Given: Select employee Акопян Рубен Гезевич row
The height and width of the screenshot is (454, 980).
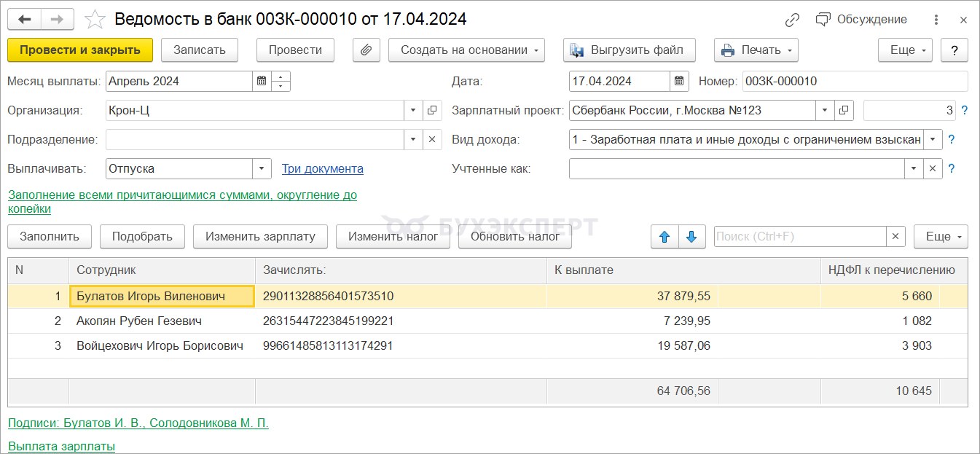Looking at the screenshot, I should [139, 321].
